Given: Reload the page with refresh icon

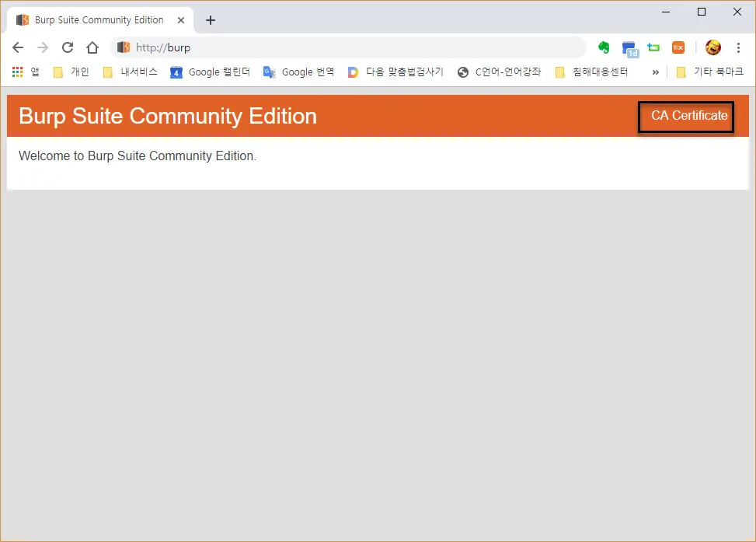Looking at the screenshot, I should click(68, 47).
